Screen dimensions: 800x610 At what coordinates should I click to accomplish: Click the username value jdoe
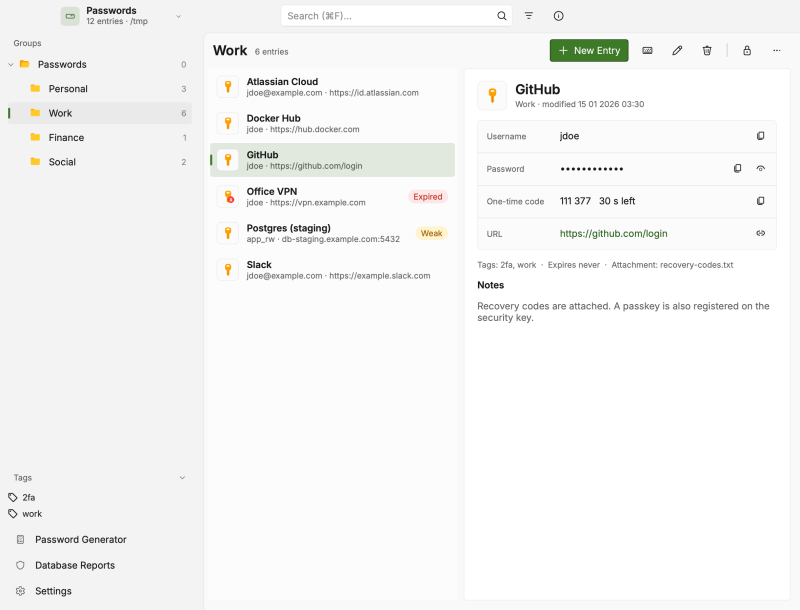569,136
